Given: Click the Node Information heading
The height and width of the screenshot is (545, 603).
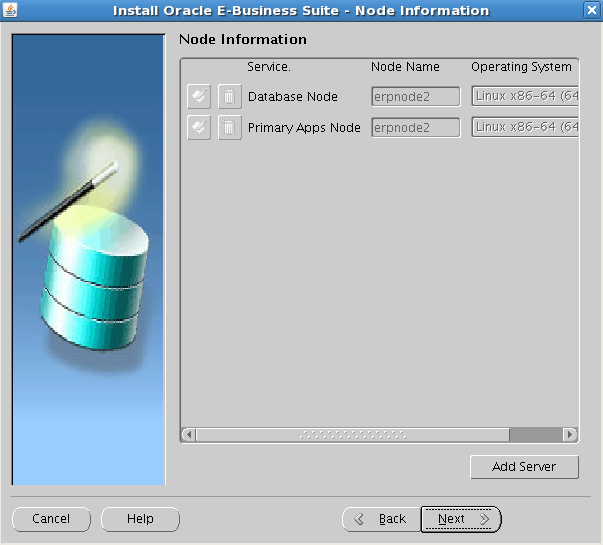Looking at the screenshot, I should (x=243, y=39).
